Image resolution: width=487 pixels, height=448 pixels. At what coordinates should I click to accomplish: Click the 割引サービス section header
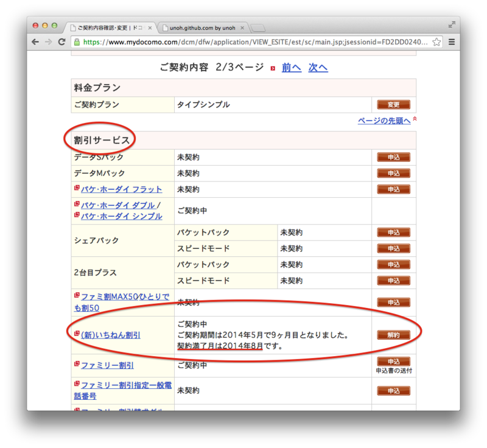[243, 141]
